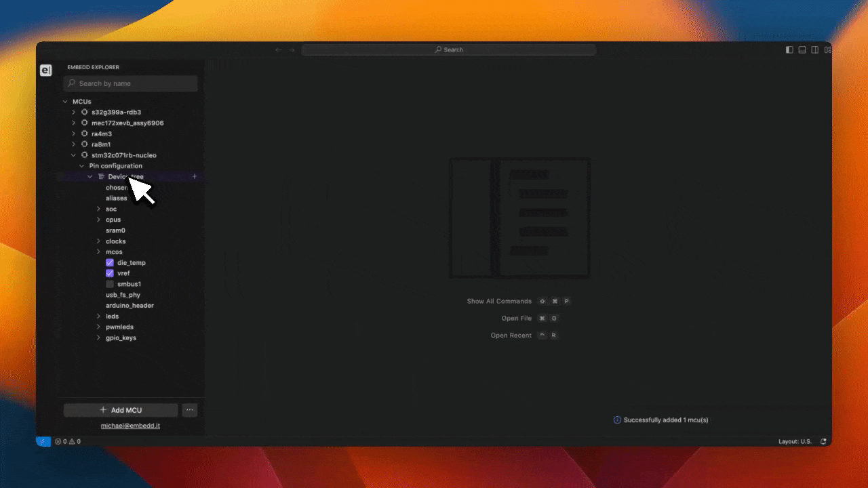Collapse the MCUs section

click(65, 102)
